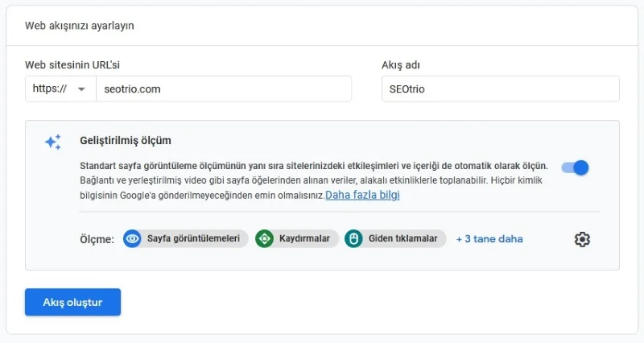644x343 pixels.
Task: Click the 'Ölçme:' label text
Action: tap(97, 239)
